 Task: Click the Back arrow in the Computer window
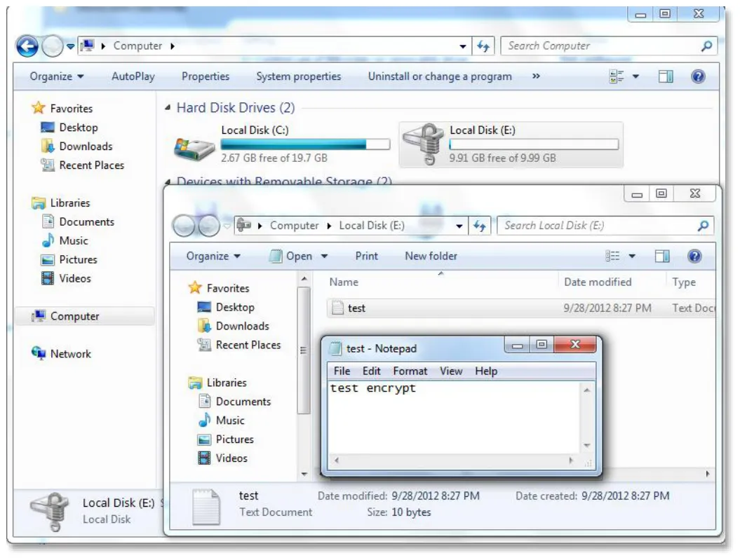click(27, 46)
